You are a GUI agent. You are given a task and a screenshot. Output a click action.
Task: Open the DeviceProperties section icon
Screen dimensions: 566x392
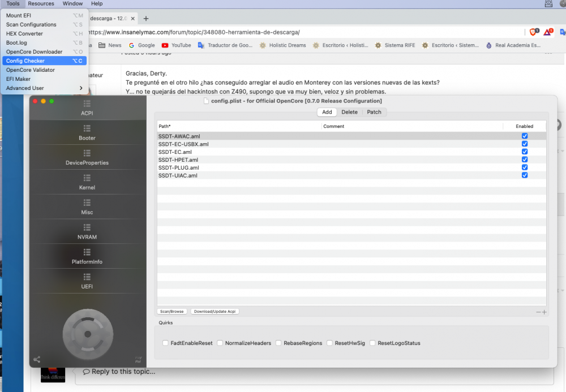(x=87, y=153)
